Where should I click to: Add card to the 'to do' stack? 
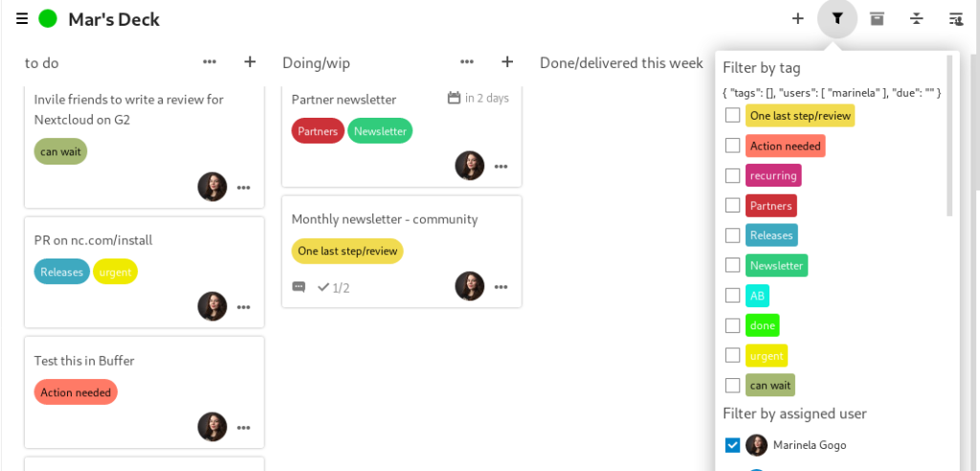[250, 62]
